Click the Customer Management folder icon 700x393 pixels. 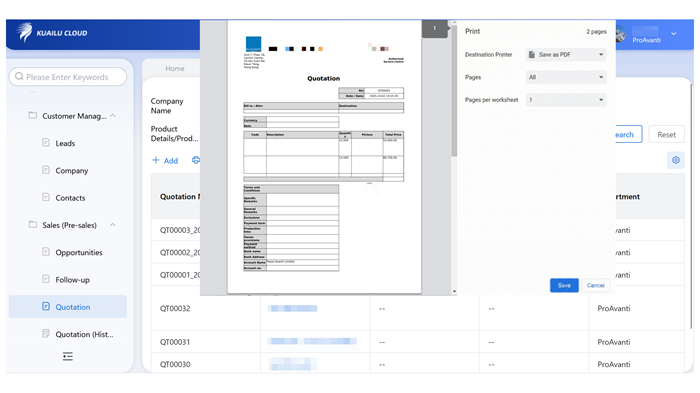[33, 115]
